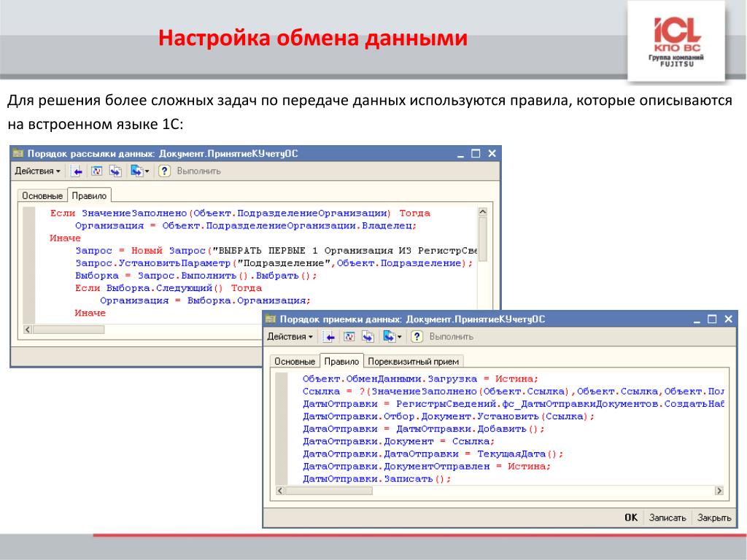Click the re-read icon in the рассылки window toolbar
Screen dimensions: 747x560
[x=96, y=171]
